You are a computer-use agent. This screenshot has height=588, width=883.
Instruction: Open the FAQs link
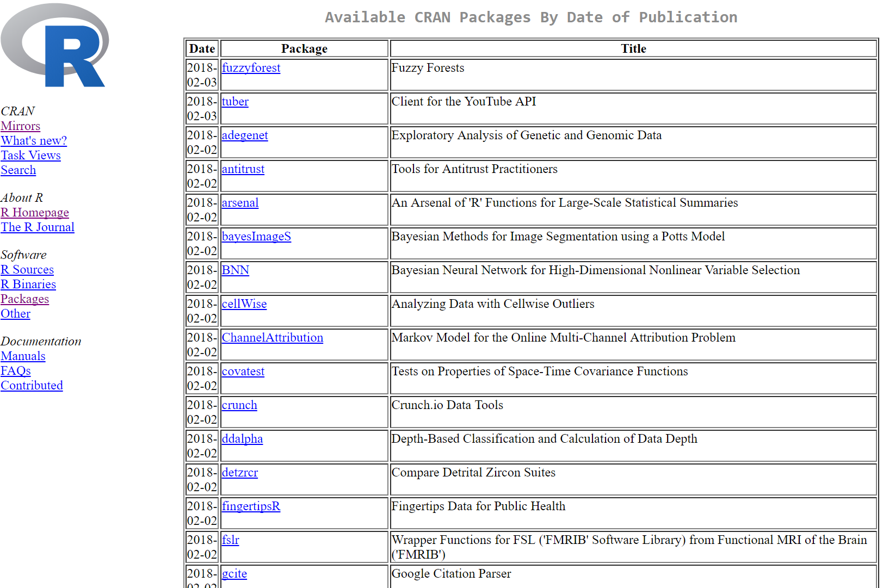(15, 370)
